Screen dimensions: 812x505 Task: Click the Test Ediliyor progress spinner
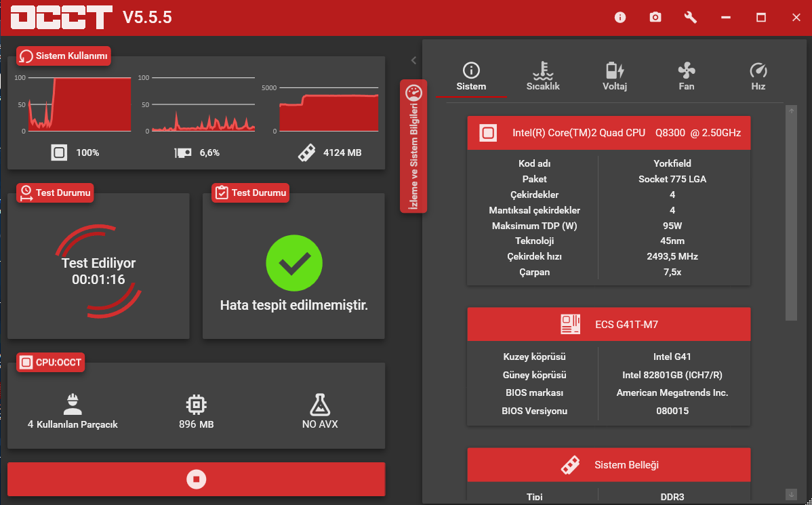pyautogui.click(x=98, y=271)
